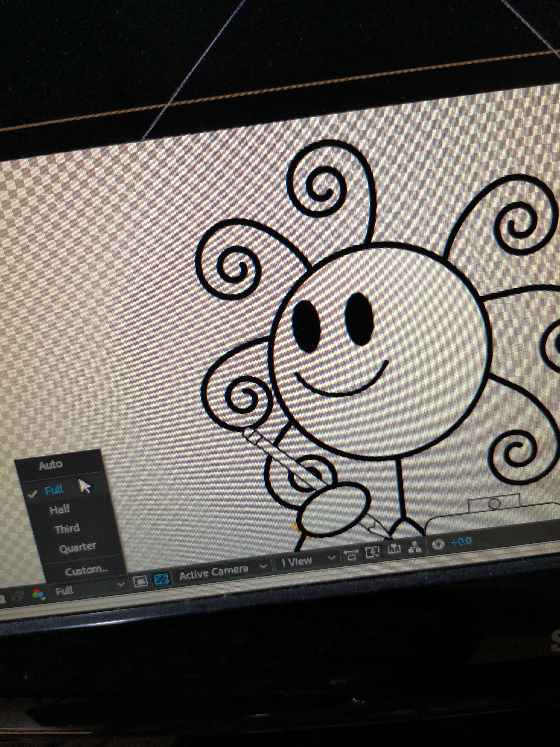Click the +0.0 exposure value

[x=461, y=541]
